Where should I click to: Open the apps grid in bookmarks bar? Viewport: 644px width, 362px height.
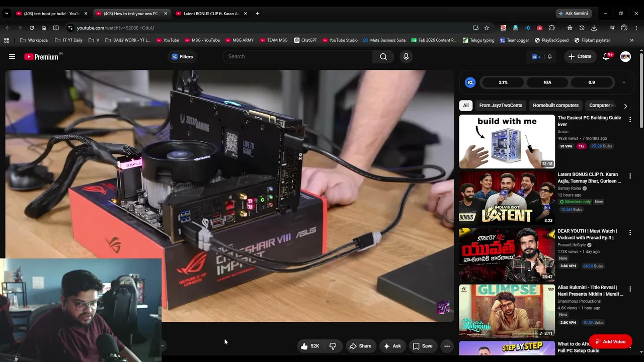[7, 40]
